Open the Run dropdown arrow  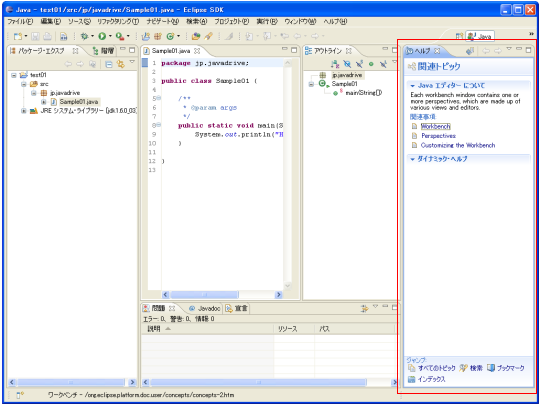110,36
